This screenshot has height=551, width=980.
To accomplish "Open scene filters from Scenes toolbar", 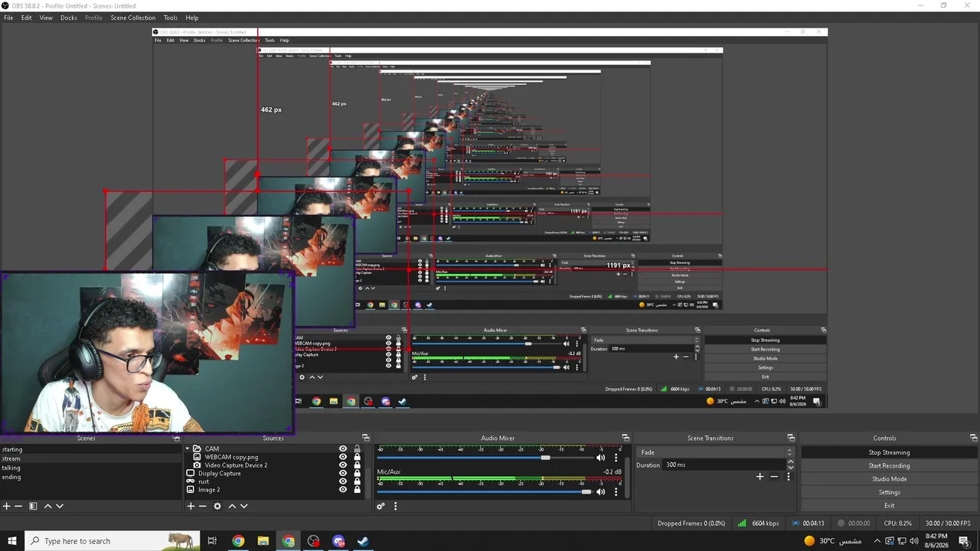I will click(33, 506).
